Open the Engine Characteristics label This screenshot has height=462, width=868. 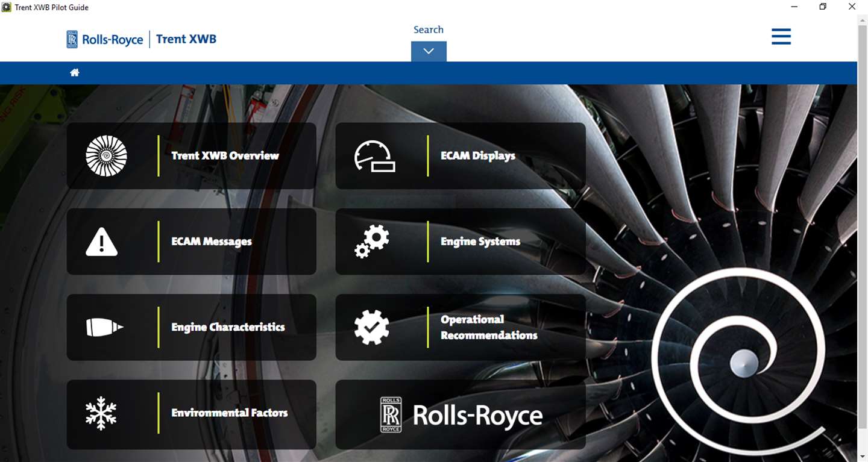[x=228, y=327]
